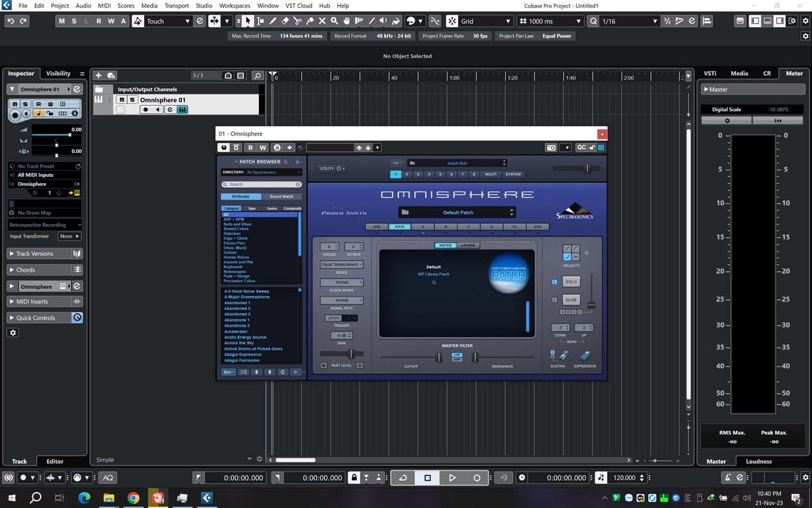Viewport: 812px width, 508px height.
Task: Toggle monitor on the Omnisphere 01 track row
Action: 157,109
